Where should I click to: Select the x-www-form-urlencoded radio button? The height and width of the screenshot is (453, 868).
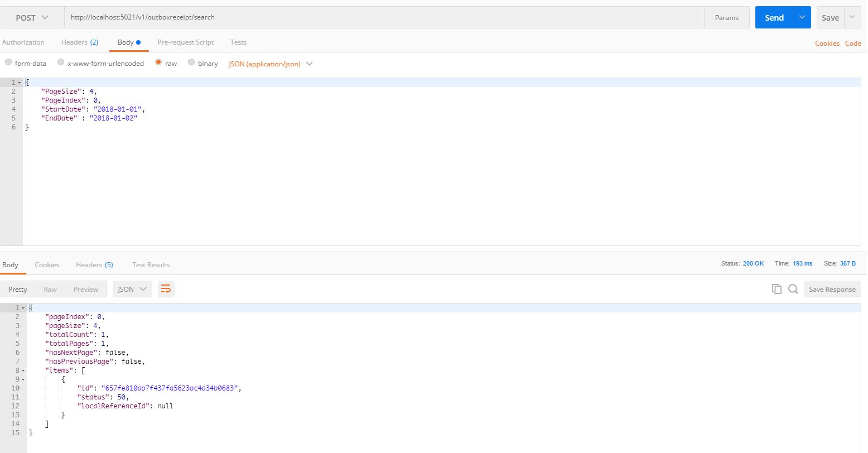[61, 62]
